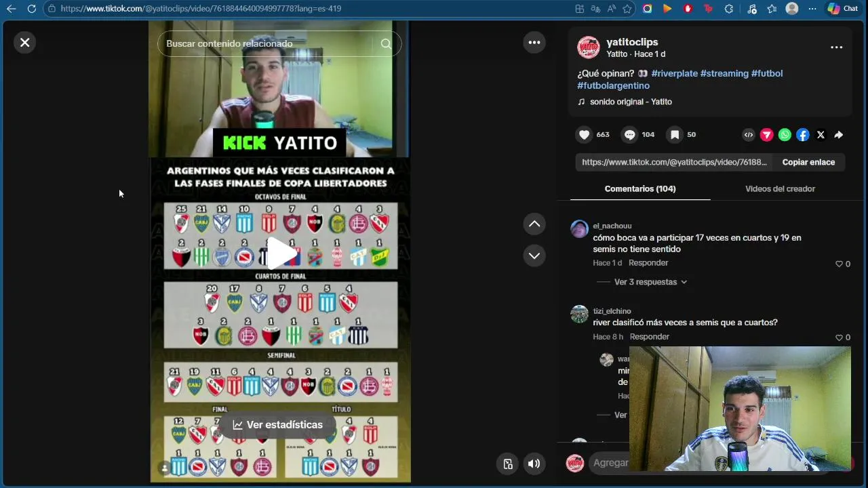Screen dimensions: 868x488
Task: Open the red Tp extension icon
Action: pyautogui.click(x=709, y=9)
